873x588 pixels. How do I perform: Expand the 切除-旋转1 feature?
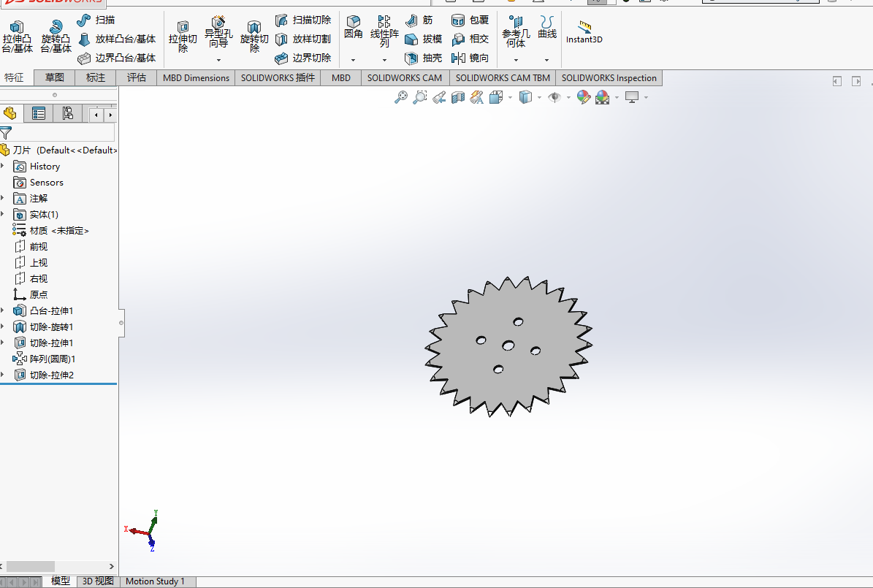pyautogui.click(x=3, y=327)
